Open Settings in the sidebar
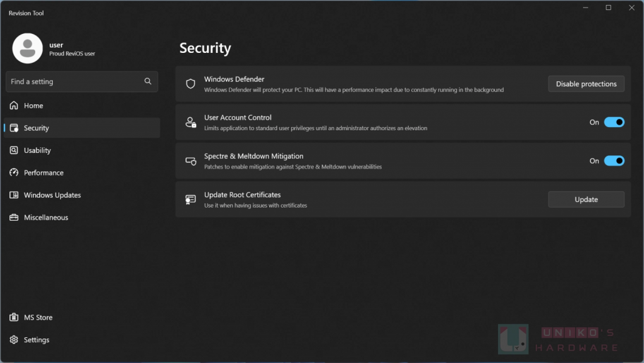 [82, 340]
